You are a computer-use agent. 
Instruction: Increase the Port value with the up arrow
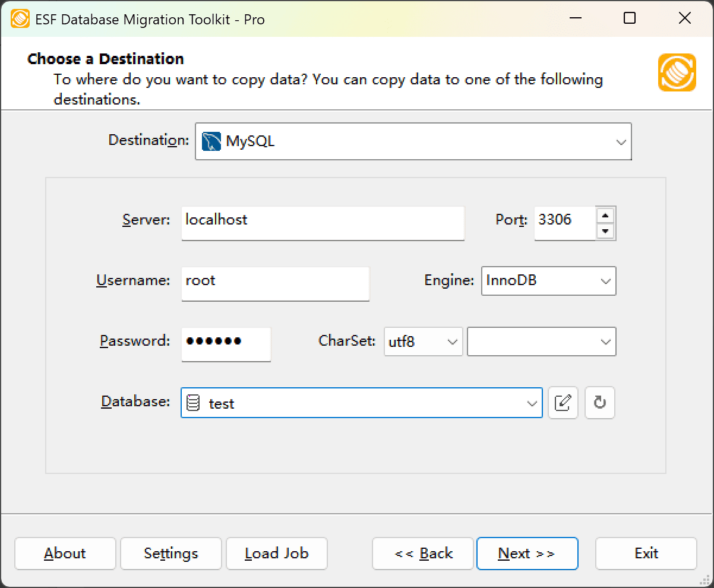(x=605, y=215)
